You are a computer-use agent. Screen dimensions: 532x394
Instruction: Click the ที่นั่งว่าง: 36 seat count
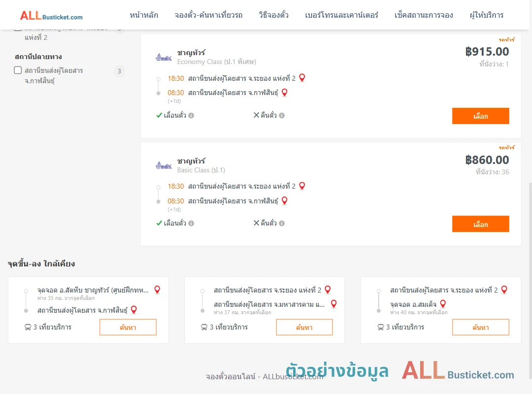tap(492, 172)
